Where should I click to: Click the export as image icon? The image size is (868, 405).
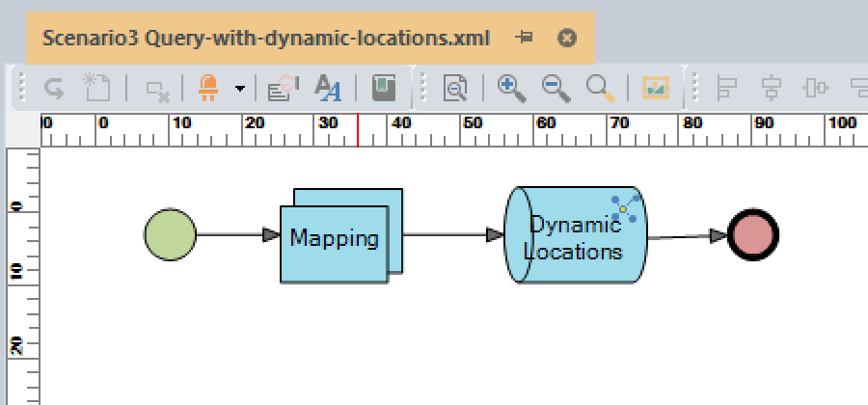coord(656,89)
